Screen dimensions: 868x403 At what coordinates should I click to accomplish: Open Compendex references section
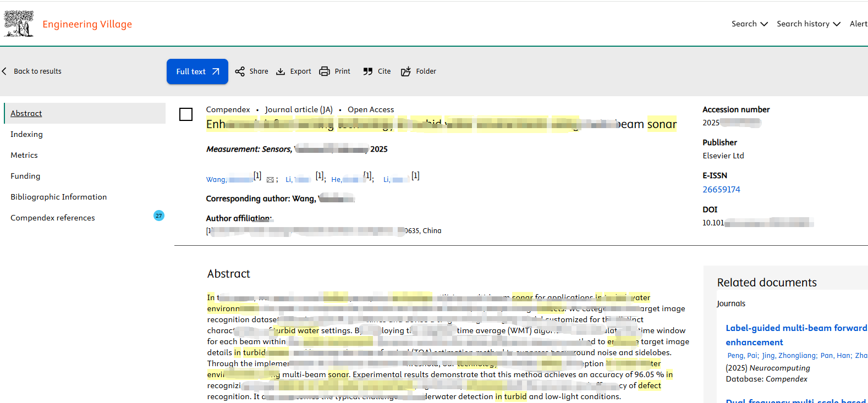click(53, 218)
